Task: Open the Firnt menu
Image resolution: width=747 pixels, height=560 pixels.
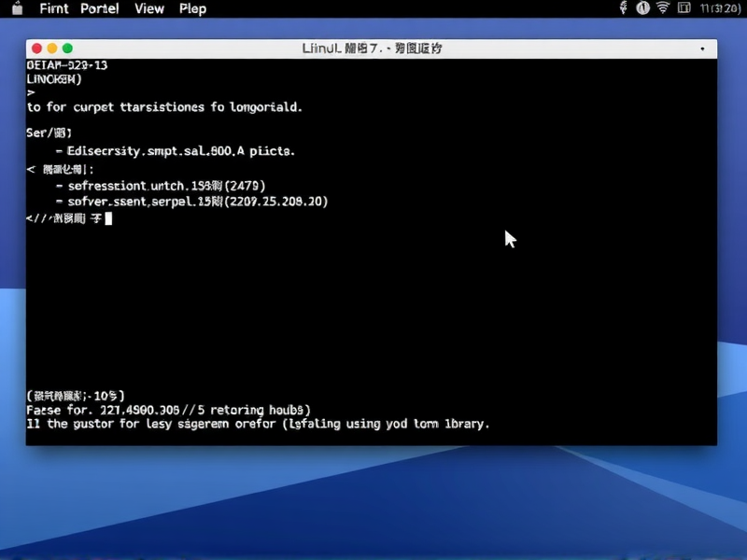Action: coord(53,8)
